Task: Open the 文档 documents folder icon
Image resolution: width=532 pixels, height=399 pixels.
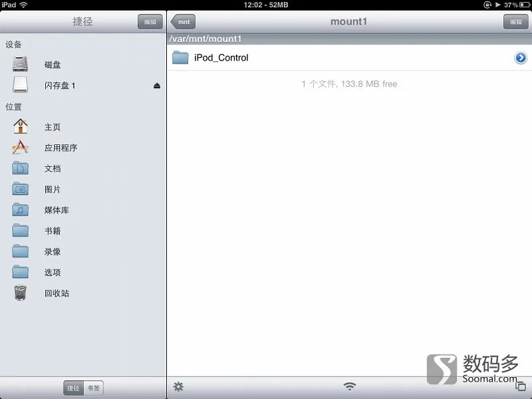Action: (21, 168)
